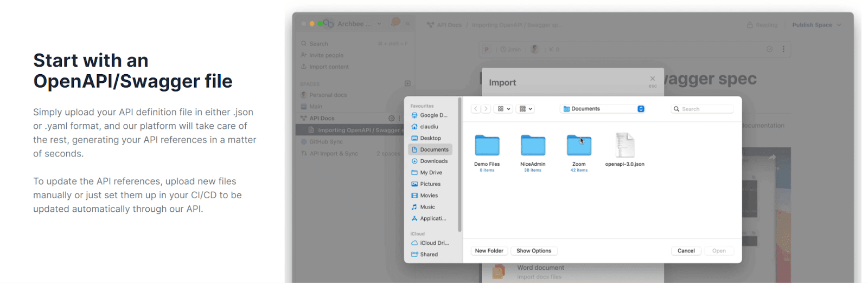Open the Demo Files folder
868x293 pixels.
(487, 146)
